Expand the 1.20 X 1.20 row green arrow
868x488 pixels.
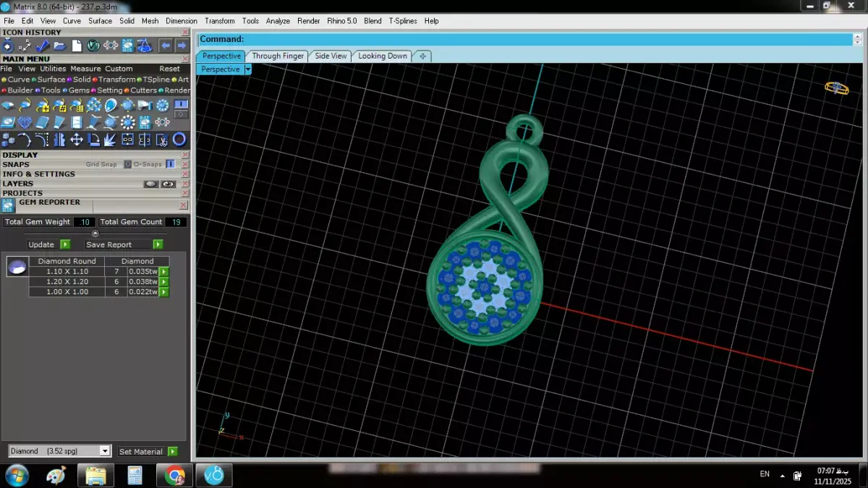pyautogui.click(x=164, y=282)
